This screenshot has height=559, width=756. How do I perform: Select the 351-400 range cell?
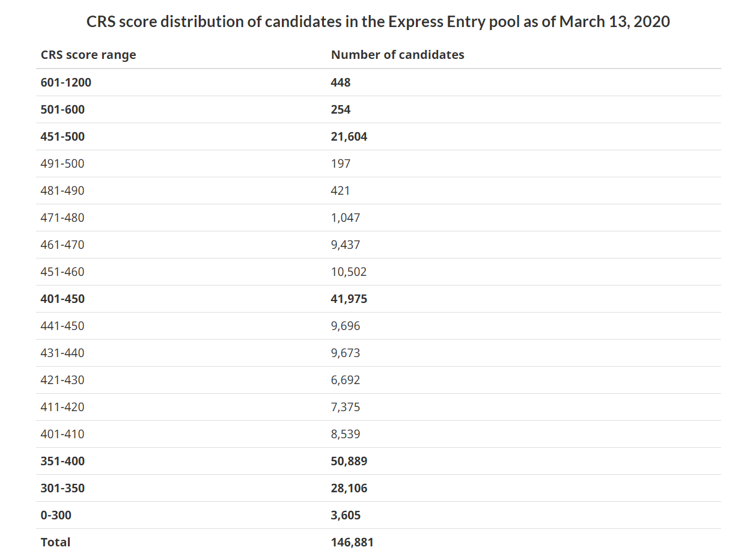click(62, 461)
